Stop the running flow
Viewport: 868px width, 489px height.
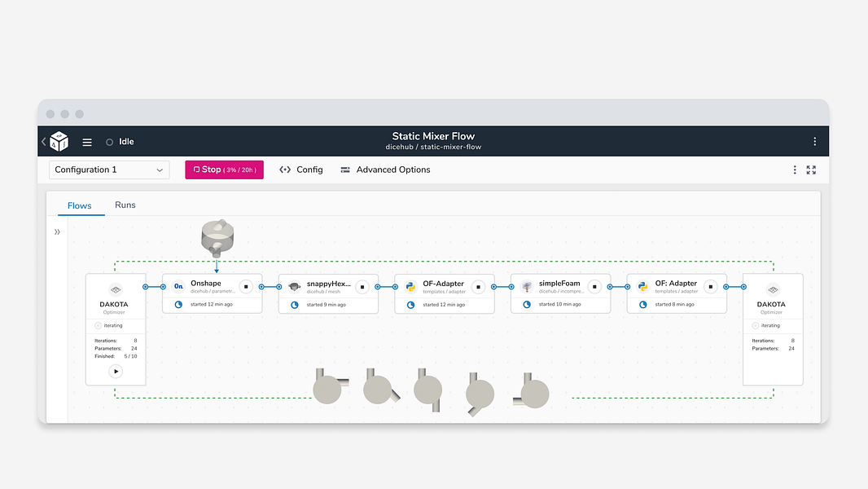pyautogui.click(x=224, y=170)
